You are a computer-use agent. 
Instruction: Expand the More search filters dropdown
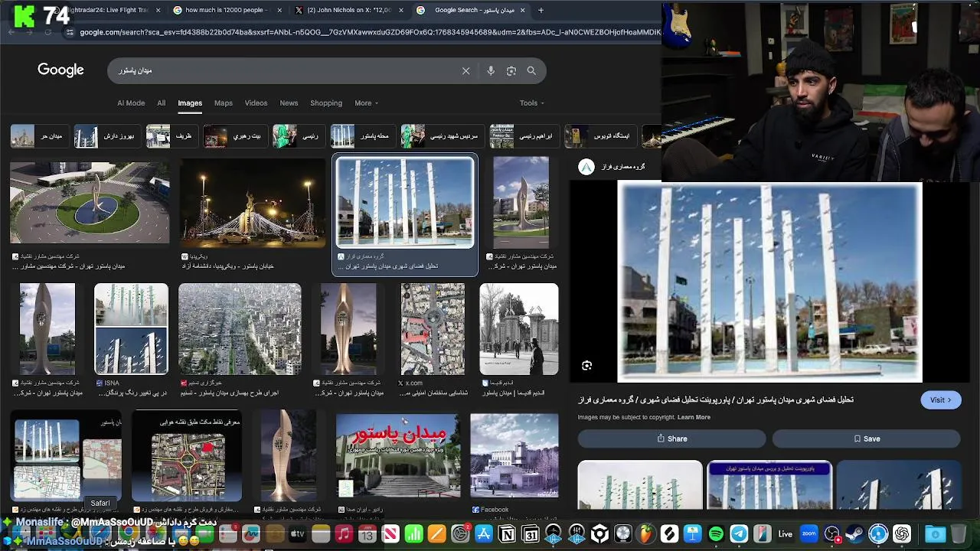click(366, 103)
